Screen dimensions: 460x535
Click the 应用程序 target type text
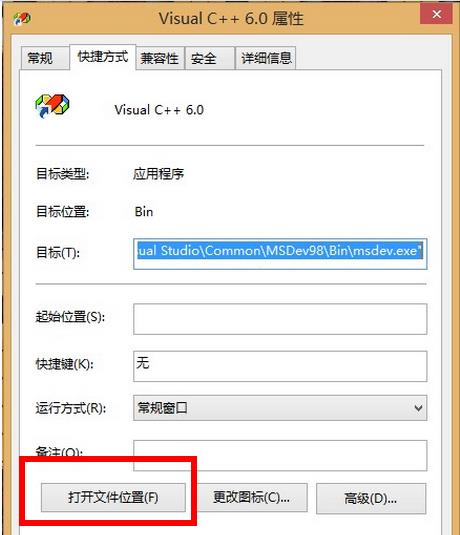pos(159,174)
